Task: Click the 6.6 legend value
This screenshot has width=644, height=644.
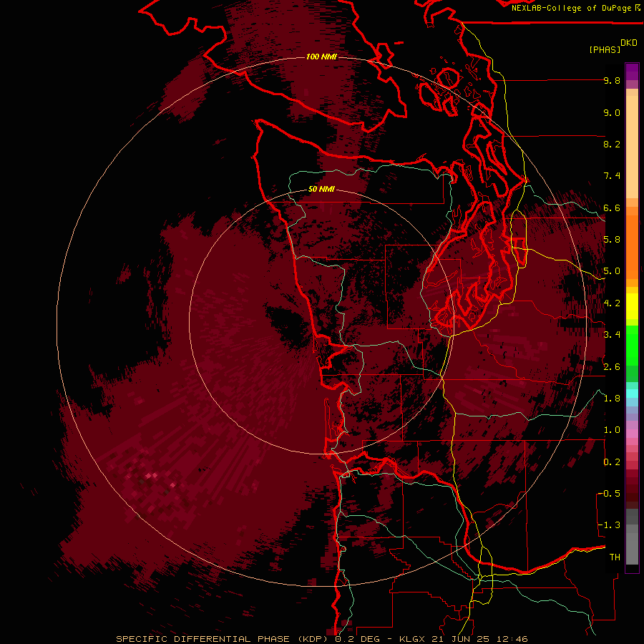Action: point(612,208)
